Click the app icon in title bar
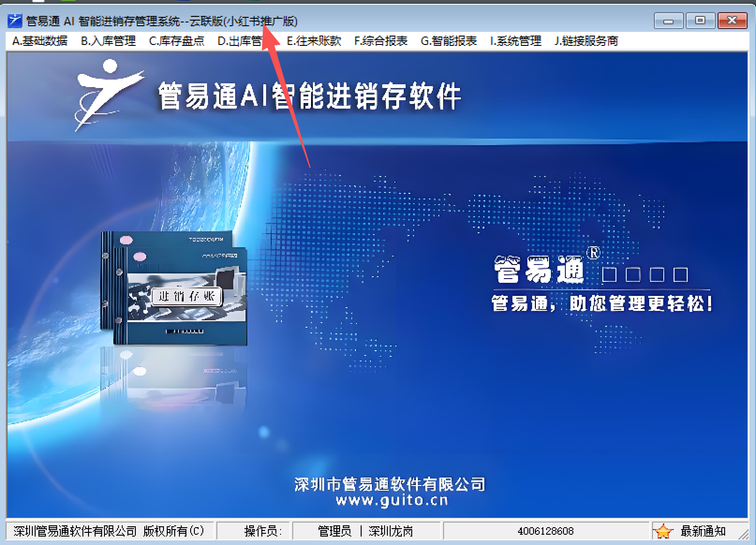 [x=15, y=21]
